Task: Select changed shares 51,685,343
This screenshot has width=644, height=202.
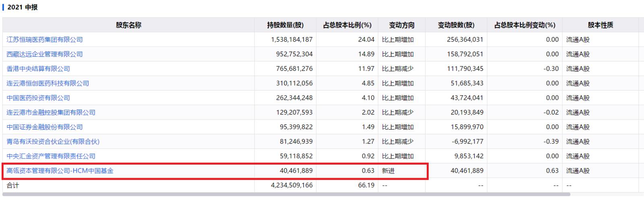Action: [467, 83]
